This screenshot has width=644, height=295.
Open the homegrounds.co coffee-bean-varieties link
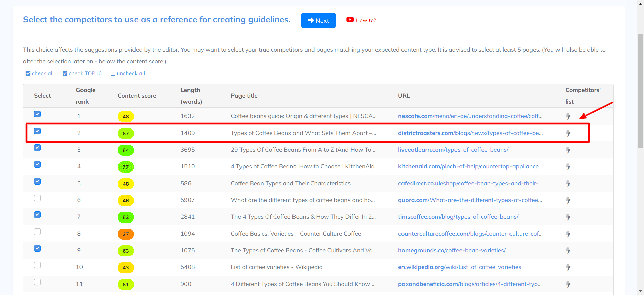click(451, 250)
